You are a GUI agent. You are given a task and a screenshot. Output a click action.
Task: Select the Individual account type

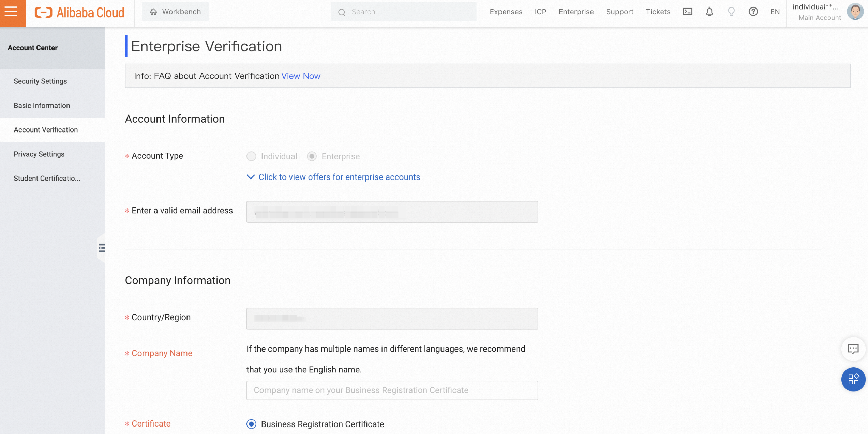[251, 156]
